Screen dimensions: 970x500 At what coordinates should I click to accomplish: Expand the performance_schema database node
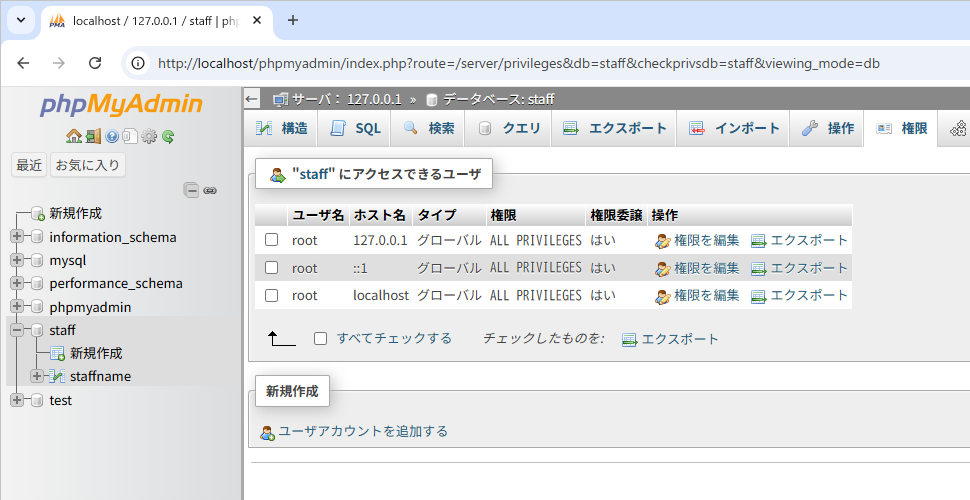(17, 283)
